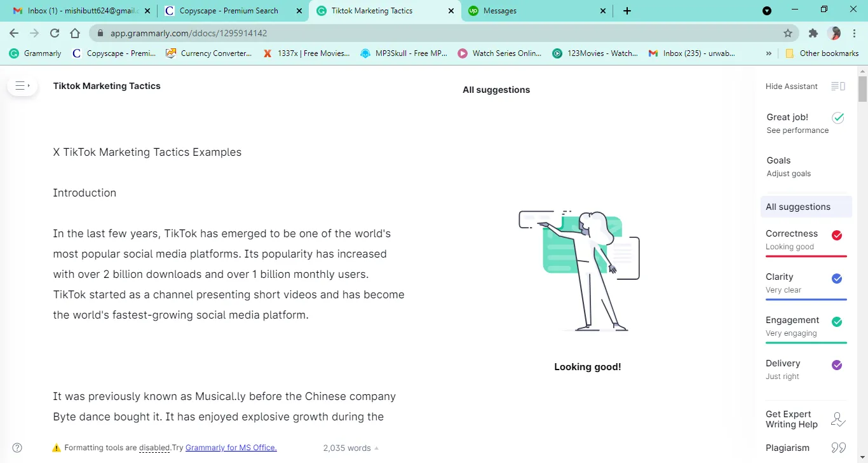This screenshot has width=868, height=463.
Task: Click the green Engagement check icon
Action: click(x=837, y=322)
